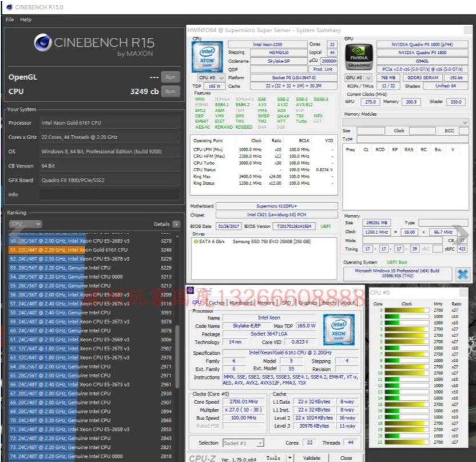Viewport: 476px width, 462px height.
Task: Click the empty Info input field
Action: click(x=110, y=195)
